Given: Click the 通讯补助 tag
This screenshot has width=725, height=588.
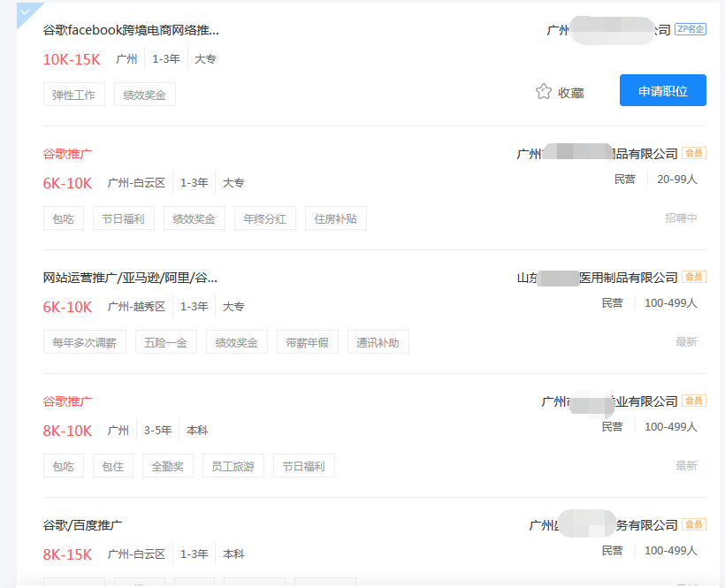Looking at the screenshot, I should coord(378,342).
